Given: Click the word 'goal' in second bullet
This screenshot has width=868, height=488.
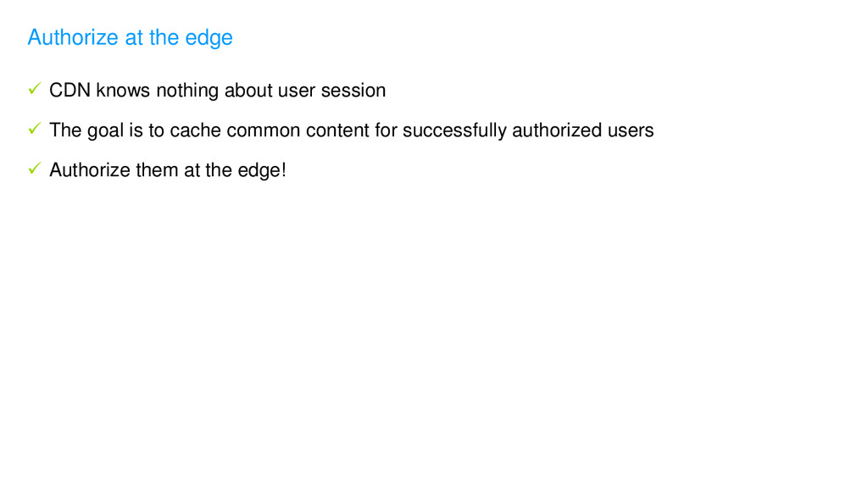Looking at the screenshot, I should coord(106,131).
